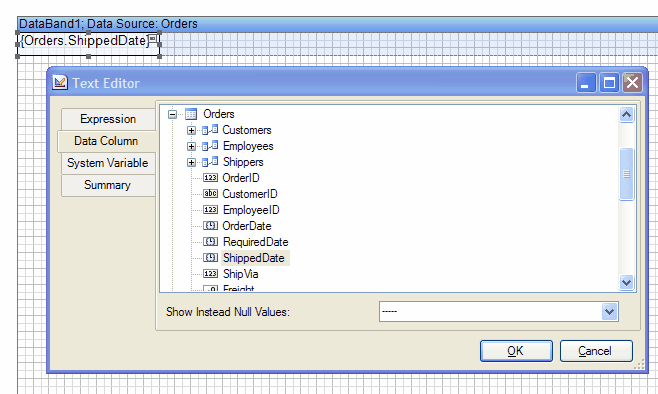Click the vertical scrollbar thumb in the tree

pyautogui.click(x=627, y=174)
